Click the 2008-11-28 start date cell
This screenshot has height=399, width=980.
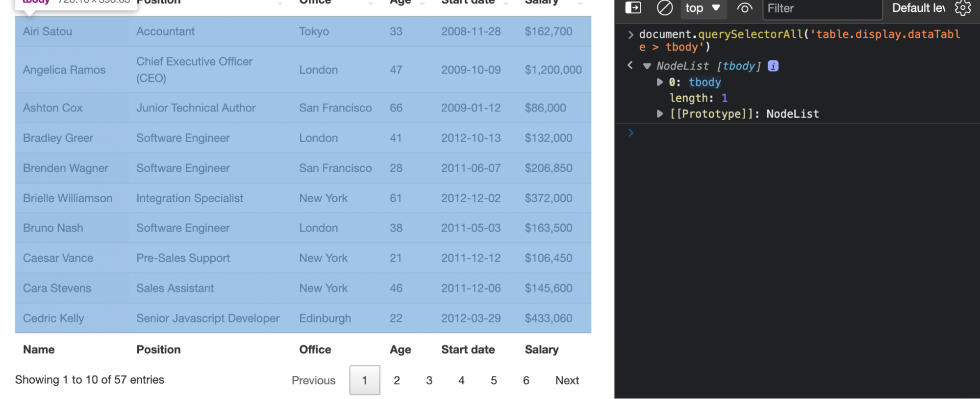click(475, 31)
